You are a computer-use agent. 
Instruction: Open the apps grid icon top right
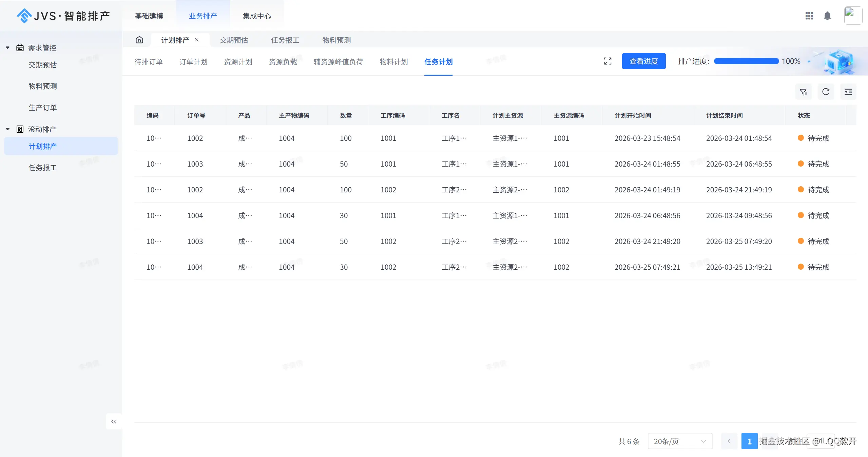809,16
